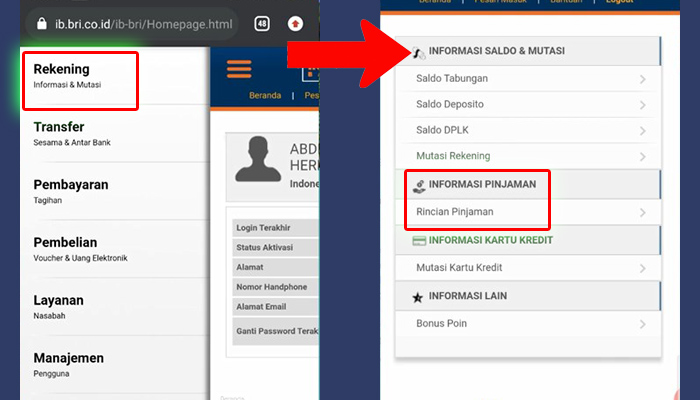Expand chevron on Bonus Poin row

click(x=642, y=325)
